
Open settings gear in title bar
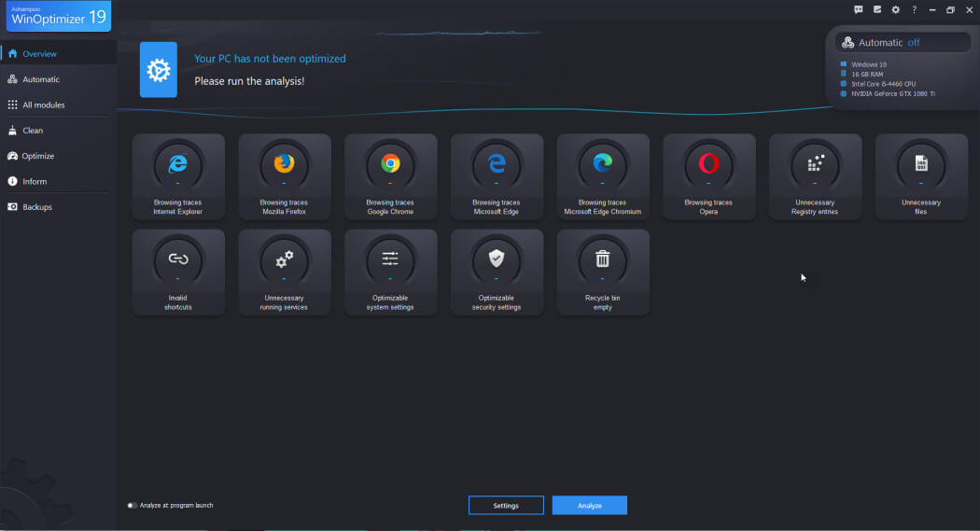(x=896, y=10)
